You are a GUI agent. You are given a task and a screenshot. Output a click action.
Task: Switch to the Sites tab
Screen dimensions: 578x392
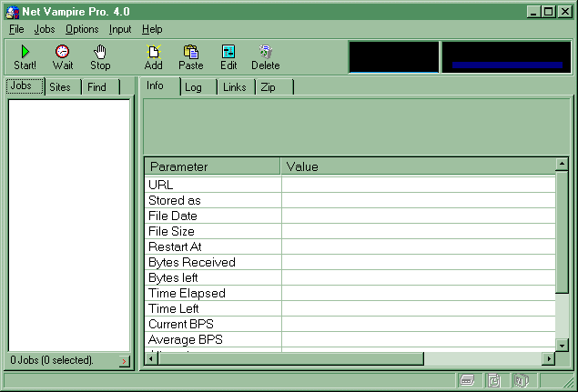point(60,87)
